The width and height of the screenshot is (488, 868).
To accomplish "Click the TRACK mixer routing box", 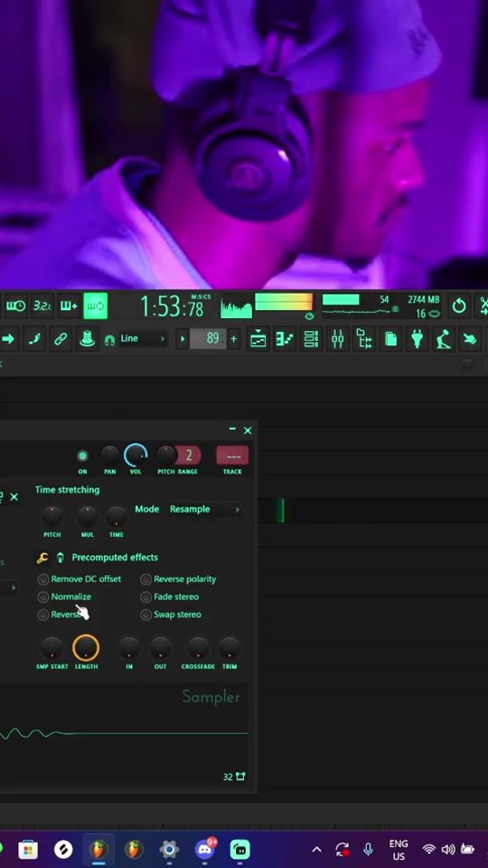I will point(232,456).
